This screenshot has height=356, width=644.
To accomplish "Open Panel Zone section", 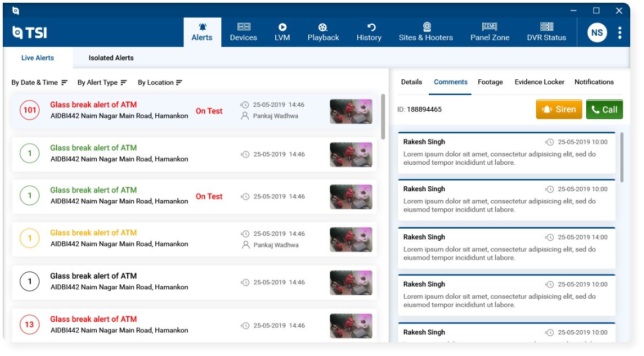I will (489, 32).
